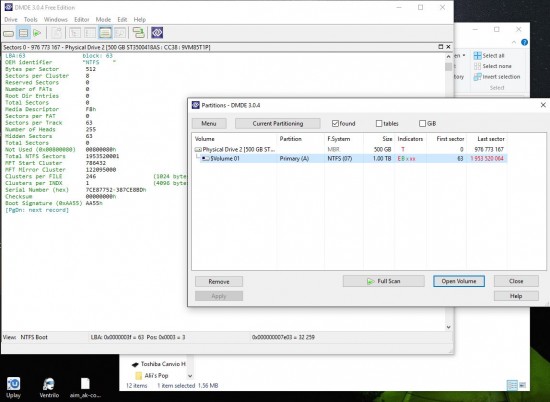Switch Explorer to details view icon
This screenshot has height=402, width=550.
click(x=512, y=386)
